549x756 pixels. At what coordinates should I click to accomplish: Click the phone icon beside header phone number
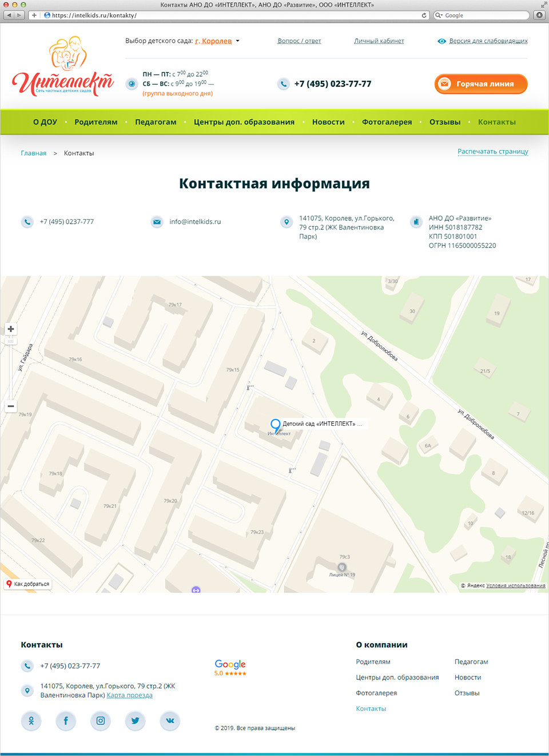pyautogui.click(x=284, y=84)
